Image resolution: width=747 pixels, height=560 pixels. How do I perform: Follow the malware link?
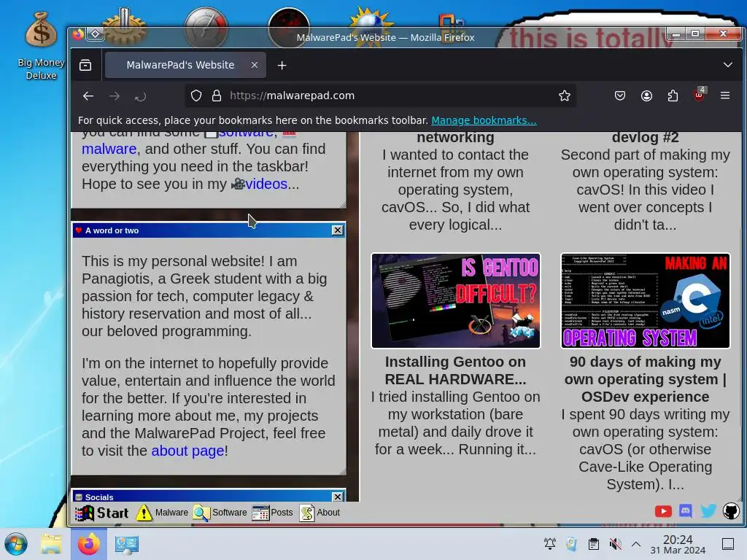click(x=109, y=149)
